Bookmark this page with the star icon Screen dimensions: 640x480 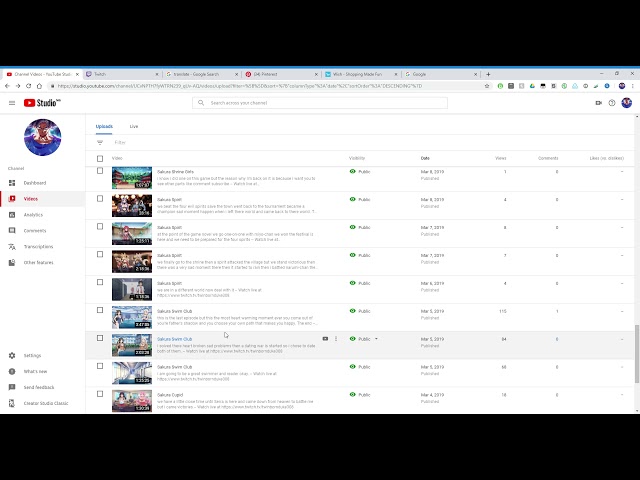pyautogui.click(x=487, y=86)
